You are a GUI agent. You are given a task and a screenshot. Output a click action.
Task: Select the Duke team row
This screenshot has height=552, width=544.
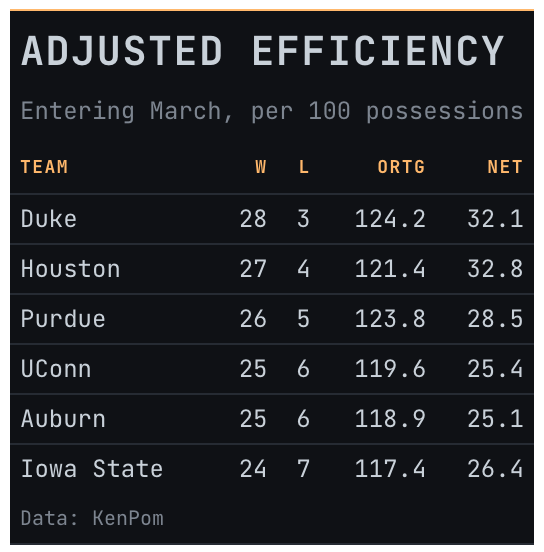point(272,219)
